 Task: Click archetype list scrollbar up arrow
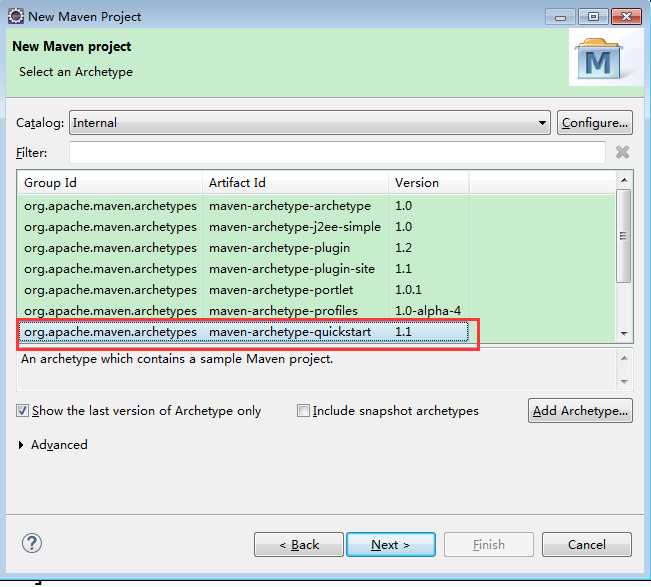coord(624,180)
